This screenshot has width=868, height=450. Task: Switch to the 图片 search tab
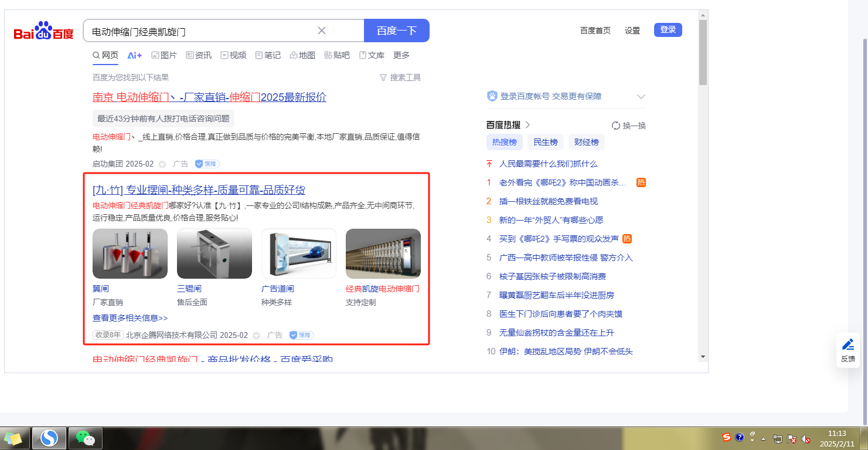[x=164, y=55]
